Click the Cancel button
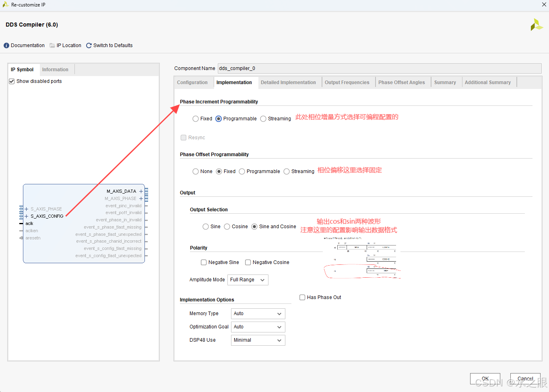The image size is (549, 392). pyautogui.click(x=525, y=379)
